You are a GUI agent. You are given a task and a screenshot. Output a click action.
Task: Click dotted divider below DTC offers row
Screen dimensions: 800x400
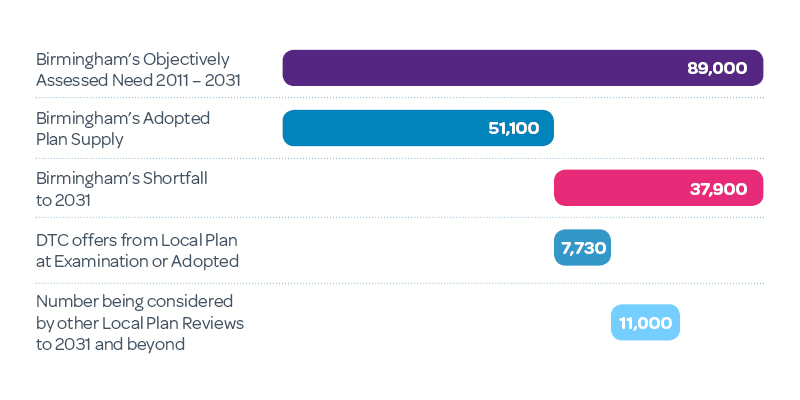tap(400, 282)
